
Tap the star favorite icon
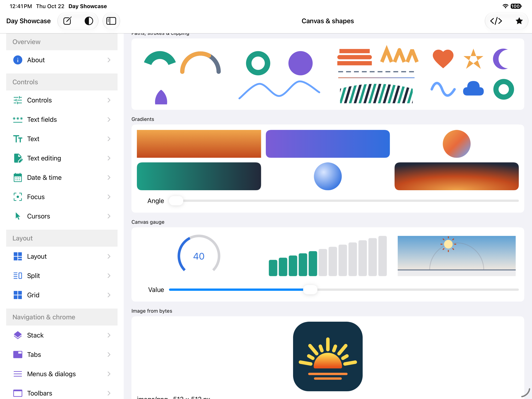[x=519, y=21]
